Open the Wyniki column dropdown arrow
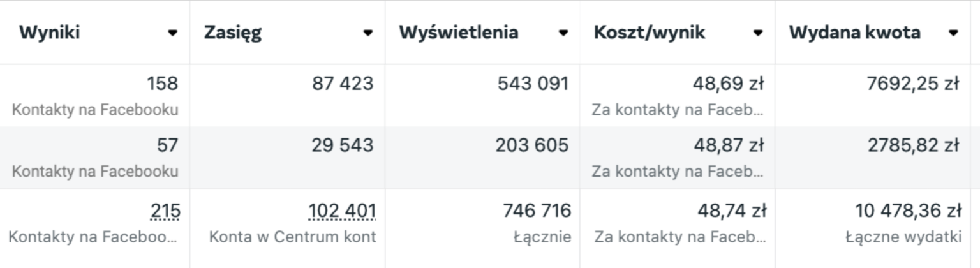The image size is (980, 268). 172,33
